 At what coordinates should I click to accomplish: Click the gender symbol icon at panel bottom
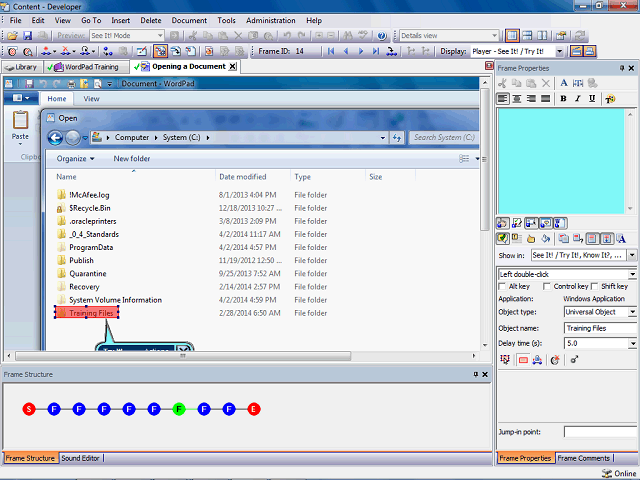point(574,360)
